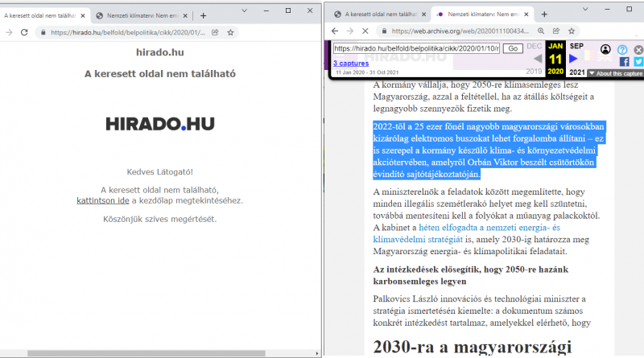Share capture on Facebook
The width and height of the screenshot is (644, 358).
625,62
